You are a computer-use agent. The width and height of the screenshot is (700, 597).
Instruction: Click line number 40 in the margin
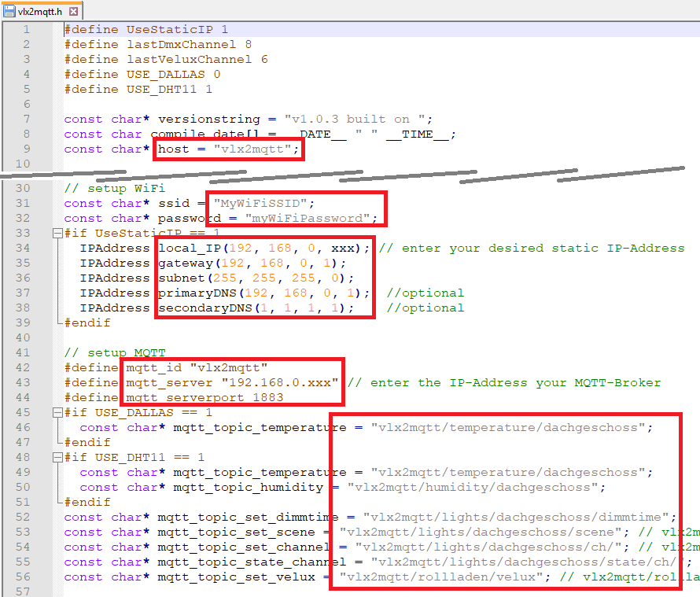click(22, 337)
